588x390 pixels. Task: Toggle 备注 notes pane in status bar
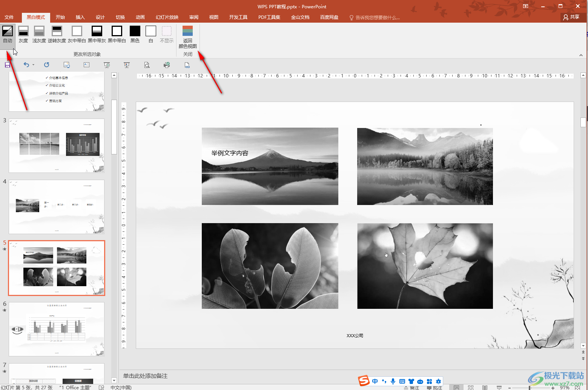(411, 388)
